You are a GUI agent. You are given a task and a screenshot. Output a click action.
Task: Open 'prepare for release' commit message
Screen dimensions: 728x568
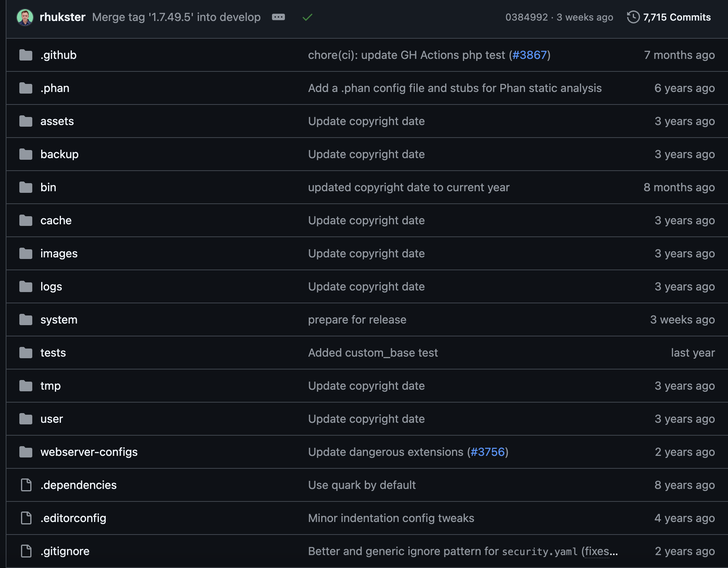[357, 320]
